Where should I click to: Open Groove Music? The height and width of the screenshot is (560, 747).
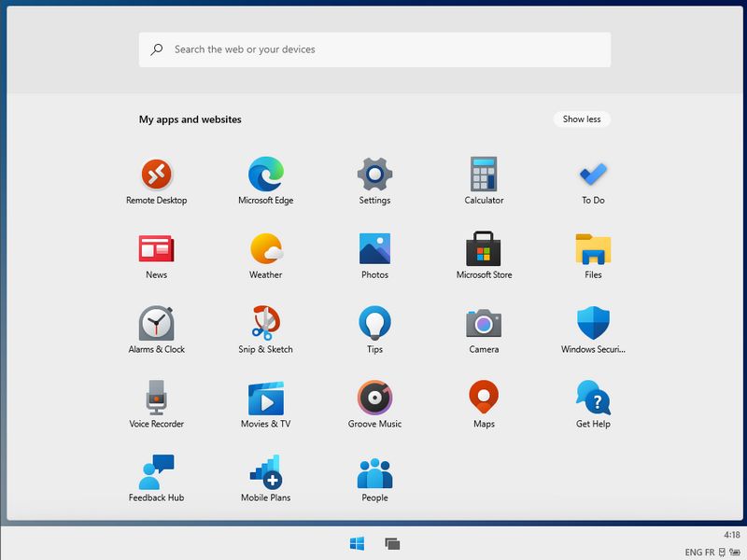click(x=375, y=404)
